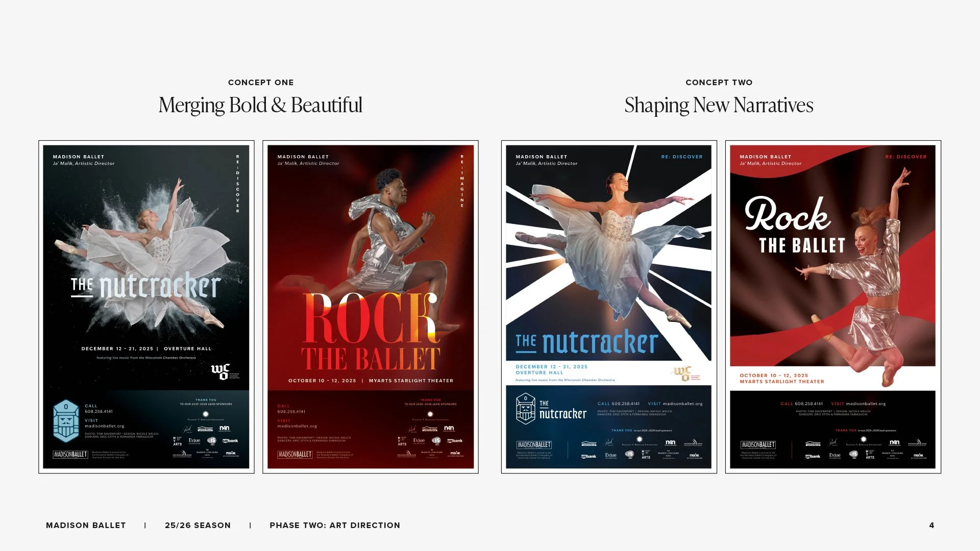This screenshot has width=980, height=551.
Task: Click the 15 channel sponsor logo in the Concept One Nutcracker poster
Action: (x=212, y=441)
